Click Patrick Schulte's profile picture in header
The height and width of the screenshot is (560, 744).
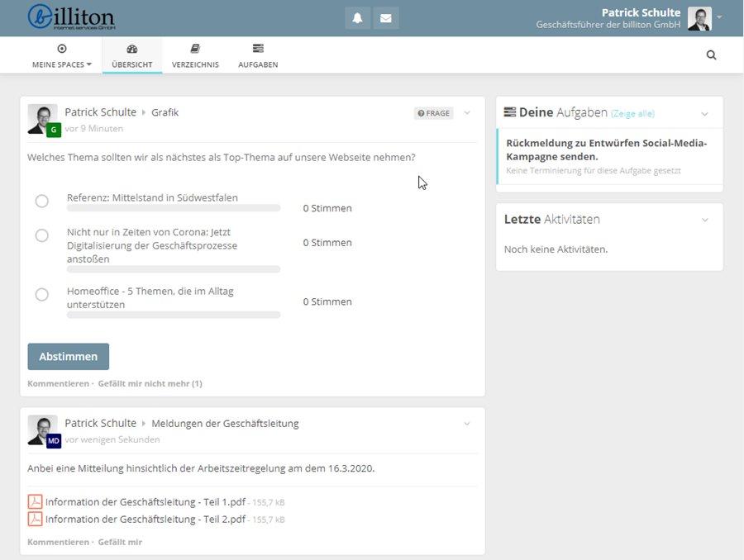click(699, 18)
